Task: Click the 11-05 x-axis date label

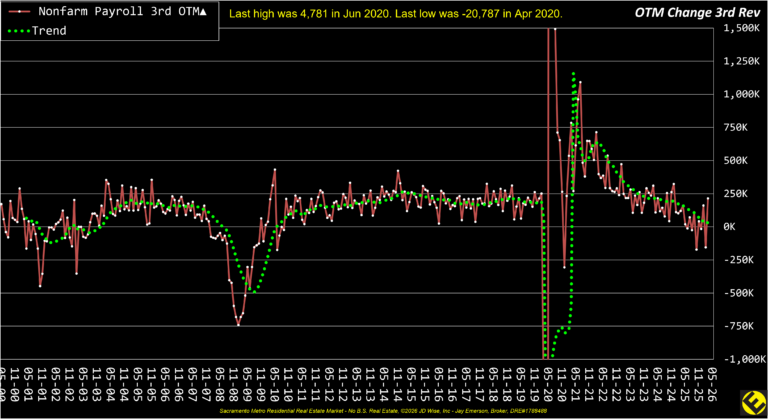Action: pos(152,385)
